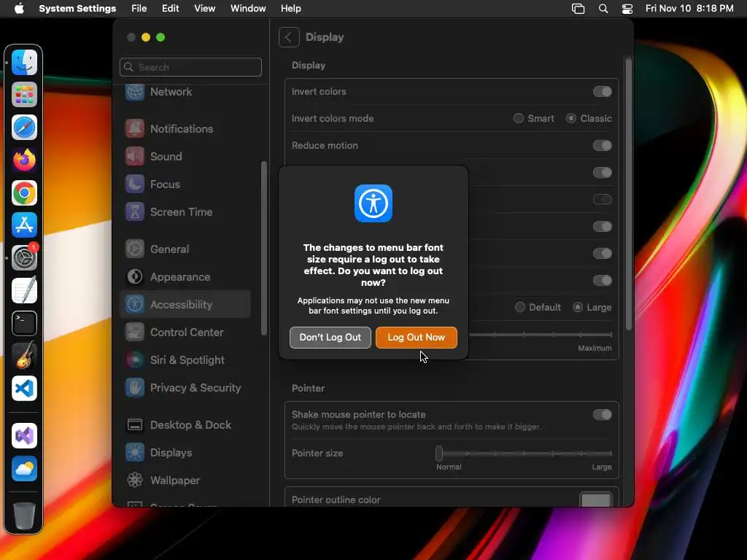Launch Terminal from the Dock

click(24, 323)
